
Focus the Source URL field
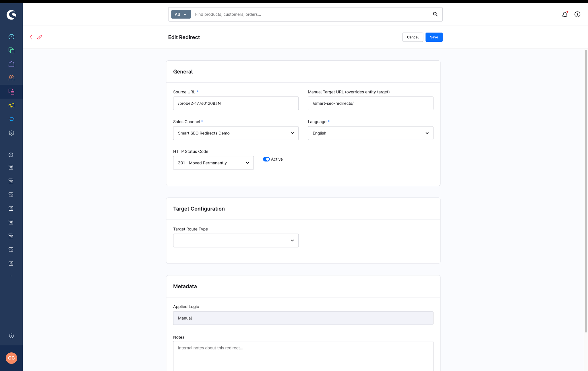(x=236, y=103)
